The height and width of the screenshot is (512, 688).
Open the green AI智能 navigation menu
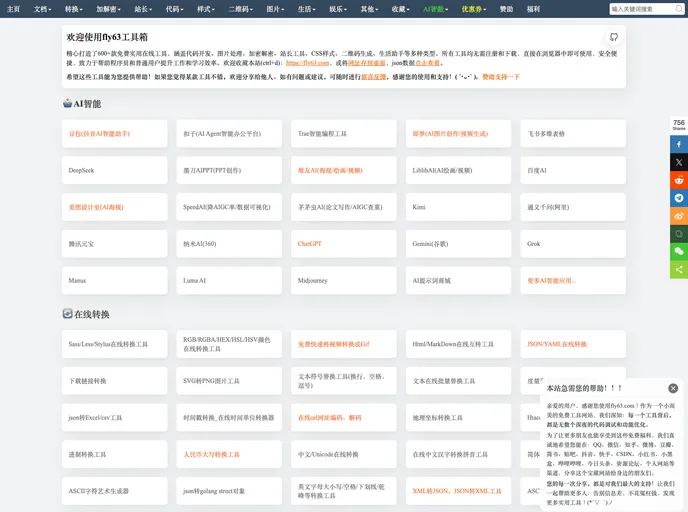pos(435,9)
